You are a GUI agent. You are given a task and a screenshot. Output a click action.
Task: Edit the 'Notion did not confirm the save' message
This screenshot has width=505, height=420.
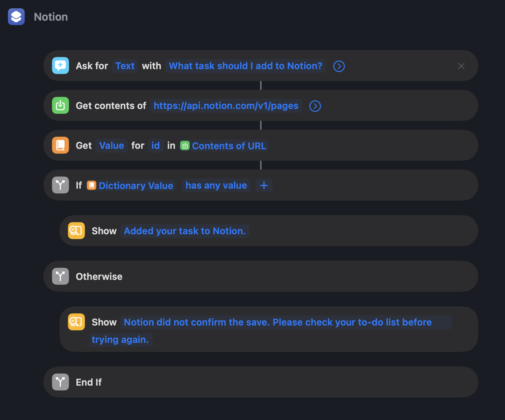tap(271, 331)
